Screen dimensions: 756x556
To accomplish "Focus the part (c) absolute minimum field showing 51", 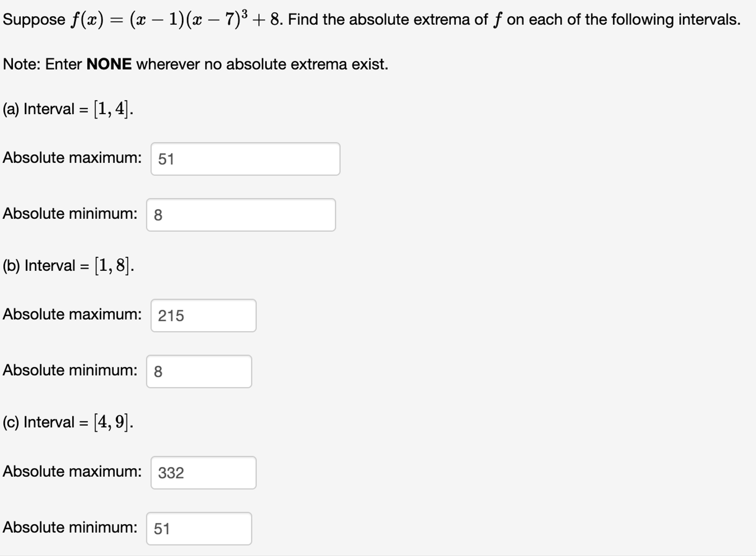I will coord(199,528).
